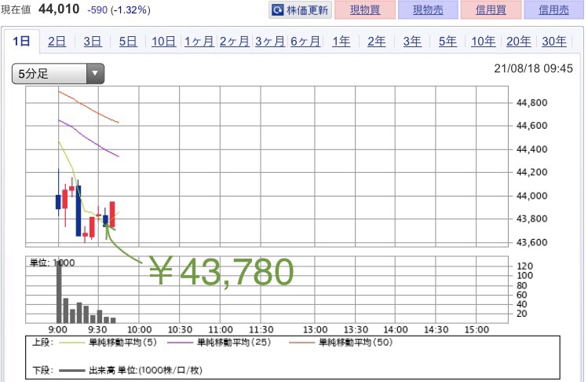Click the 現在値 label
The image size is (588, 382).
coord(16,9)
